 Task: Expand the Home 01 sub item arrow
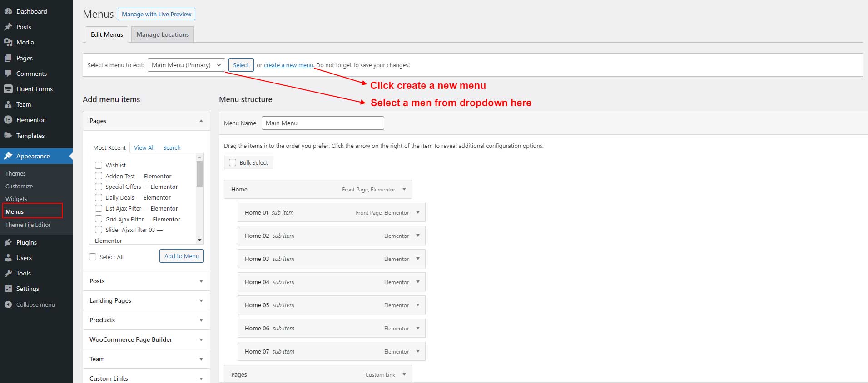tap(418, 212)
